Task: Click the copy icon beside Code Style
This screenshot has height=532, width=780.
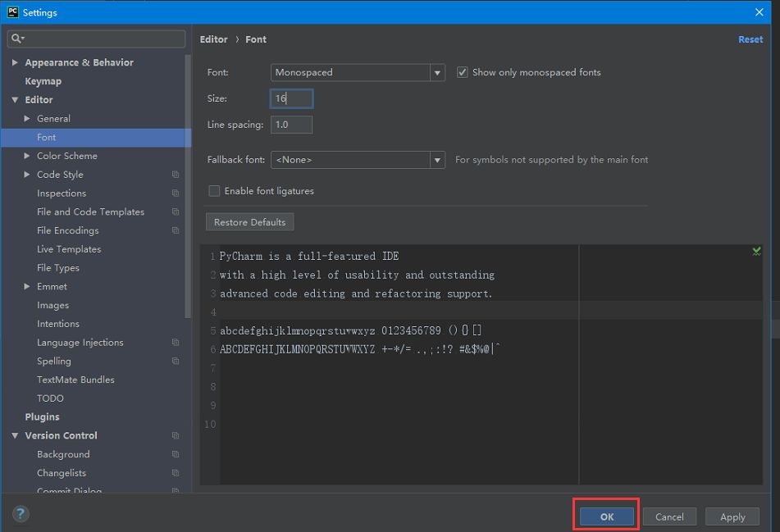Action: [176, 175]
